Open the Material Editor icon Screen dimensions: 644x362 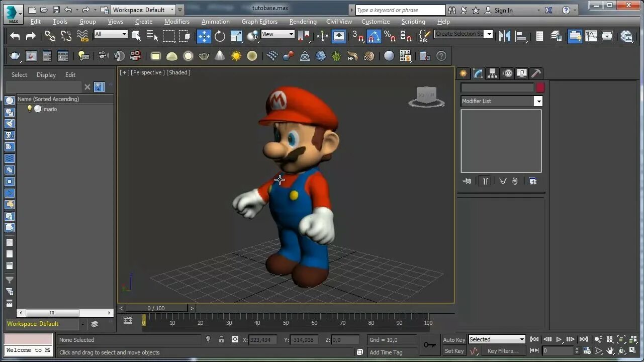(x=626, y=36)
